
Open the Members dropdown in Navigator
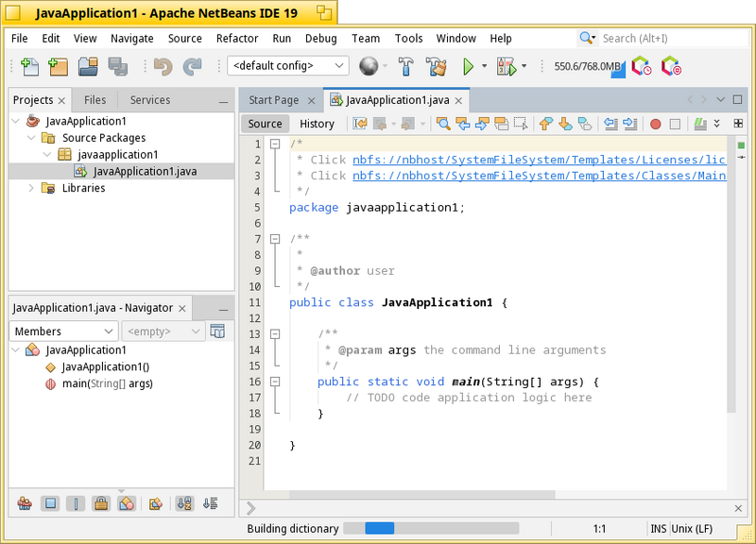[63, 331]
